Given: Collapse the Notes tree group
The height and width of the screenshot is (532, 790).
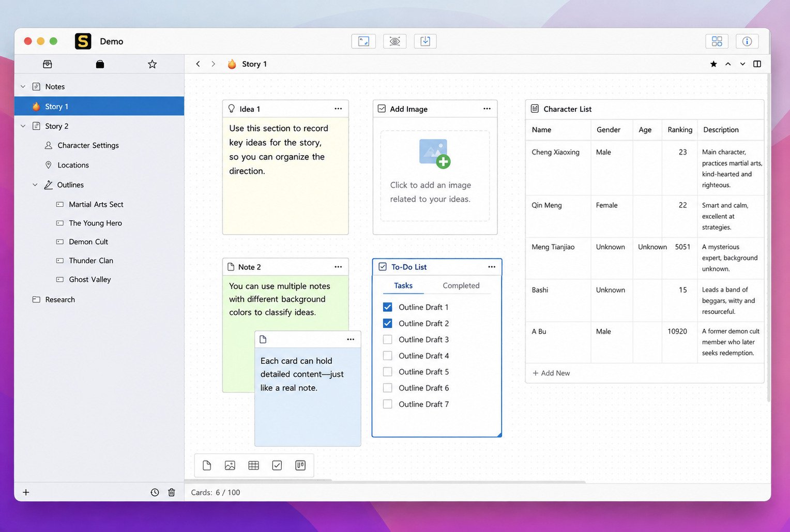Looking at the screenshot, I should click(x=23, y=86).
